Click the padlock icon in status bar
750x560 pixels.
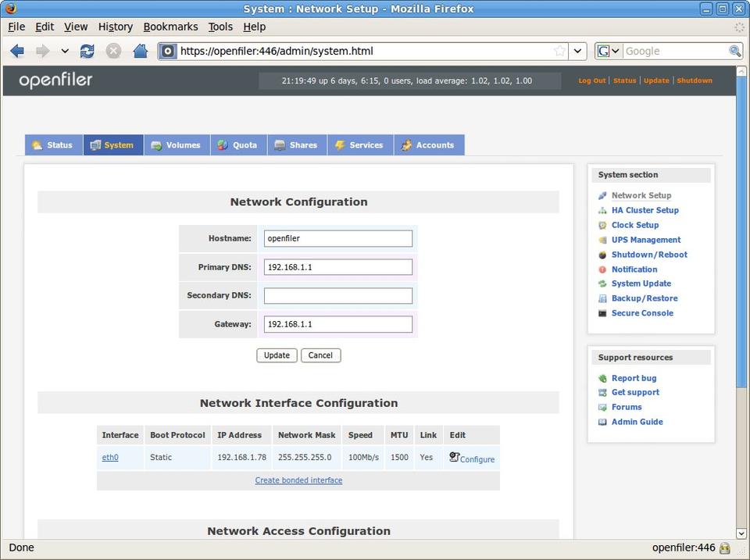pos(725,548)
